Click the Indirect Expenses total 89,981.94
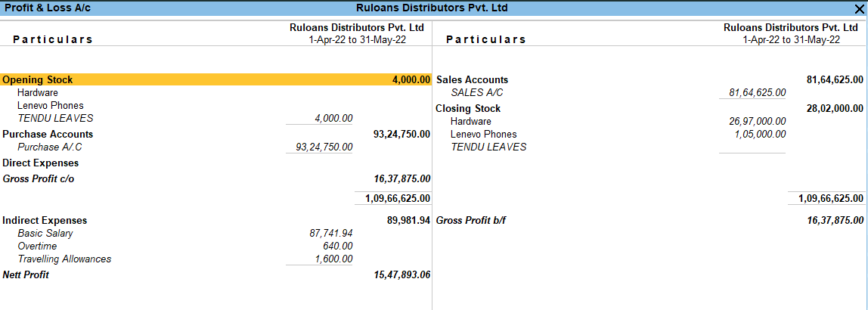Screen dimensions: 868x310 tap(408, 220)
